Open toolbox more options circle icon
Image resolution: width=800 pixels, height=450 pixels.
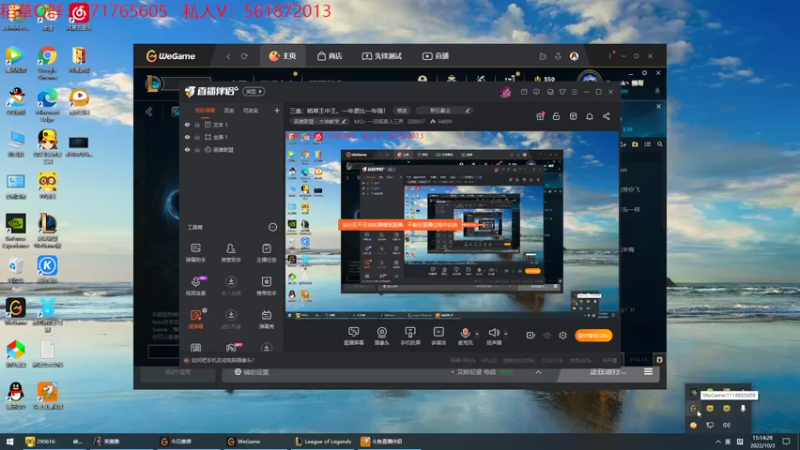[x=272, y=227]
